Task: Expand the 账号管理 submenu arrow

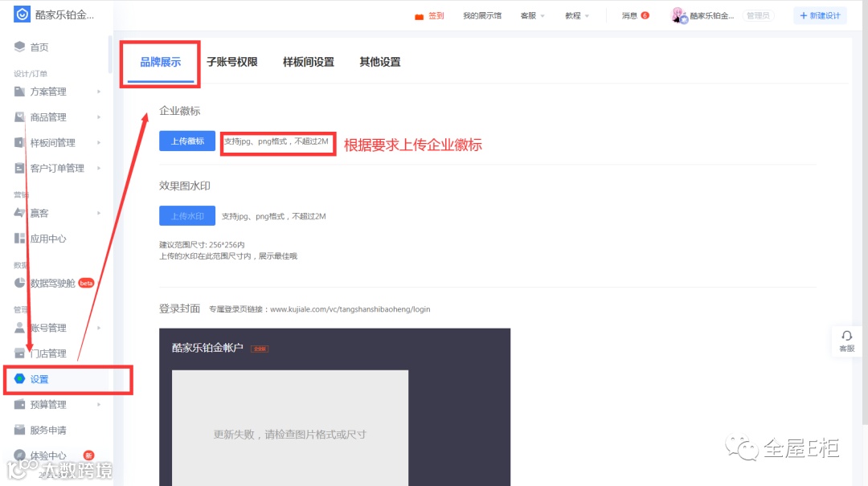Action: (x=99, y=328)
